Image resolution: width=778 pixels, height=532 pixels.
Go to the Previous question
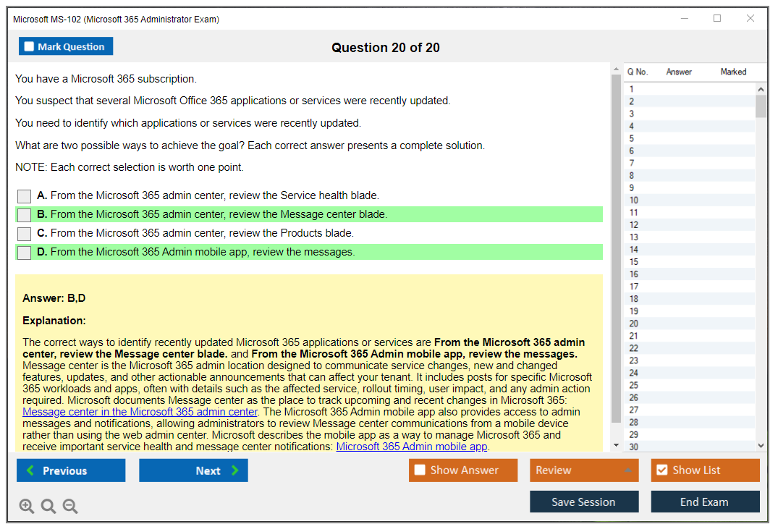click(x=71, y=470)
